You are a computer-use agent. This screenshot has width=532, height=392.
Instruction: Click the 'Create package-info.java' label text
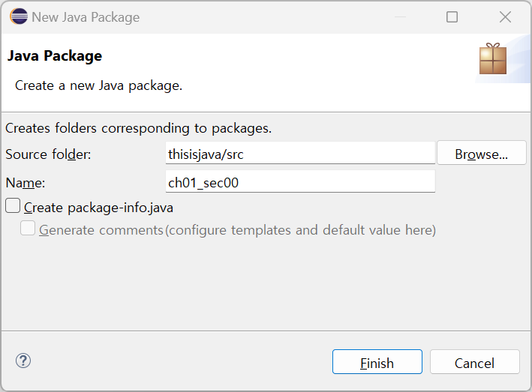tap(98, 207)
